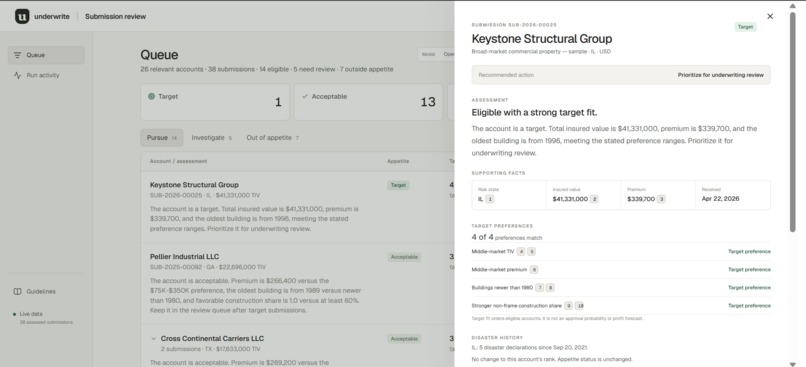Viewport: 806px width, 367px height.
Task: Click the Eligible with a strong target fit heading
Action: pyautogui.click(x=535, y=113)
